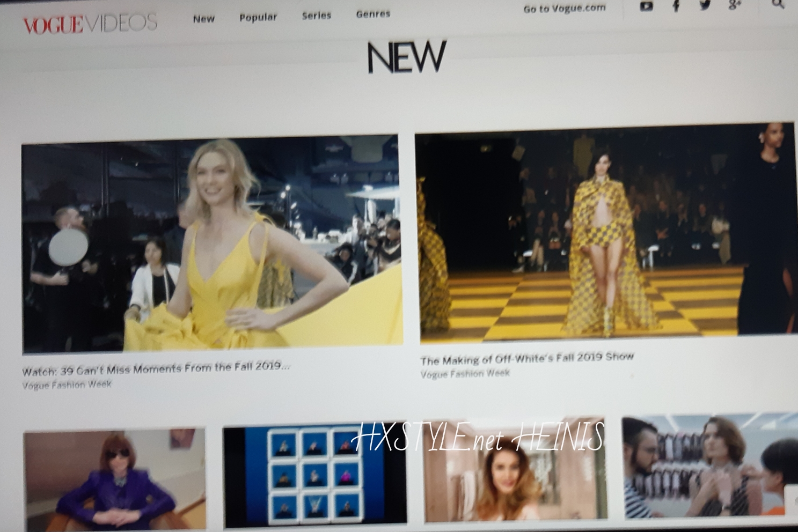798x532 pixels.
Task: Open the Series menu item
Action: pyautogui.click(x=316, y=16)
